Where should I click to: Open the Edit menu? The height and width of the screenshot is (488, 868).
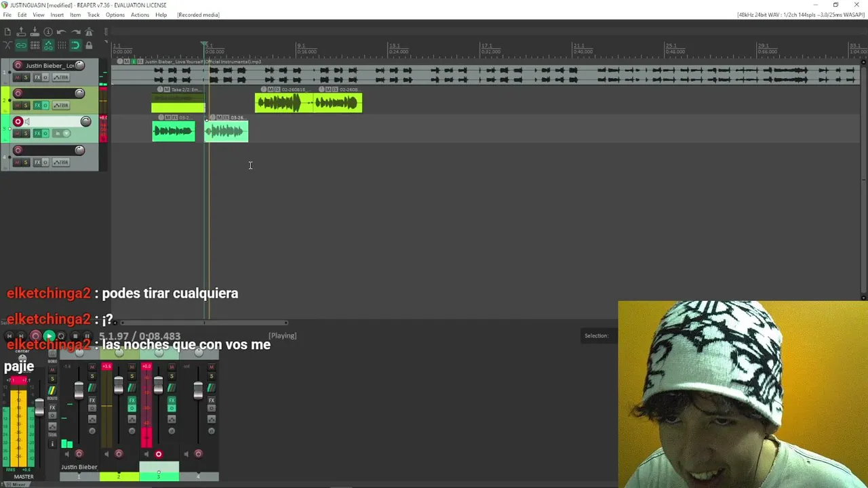point(22,15)
